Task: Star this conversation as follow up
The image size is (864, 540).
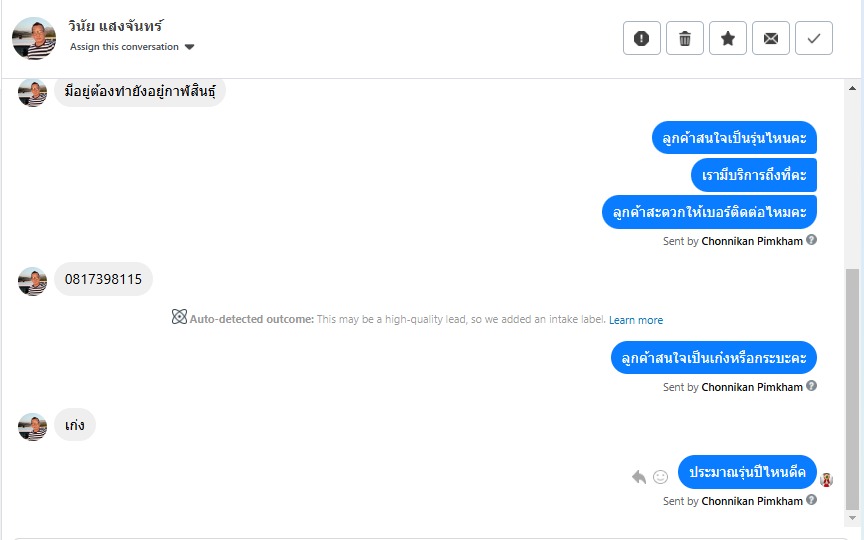Action: pos(727,38)
